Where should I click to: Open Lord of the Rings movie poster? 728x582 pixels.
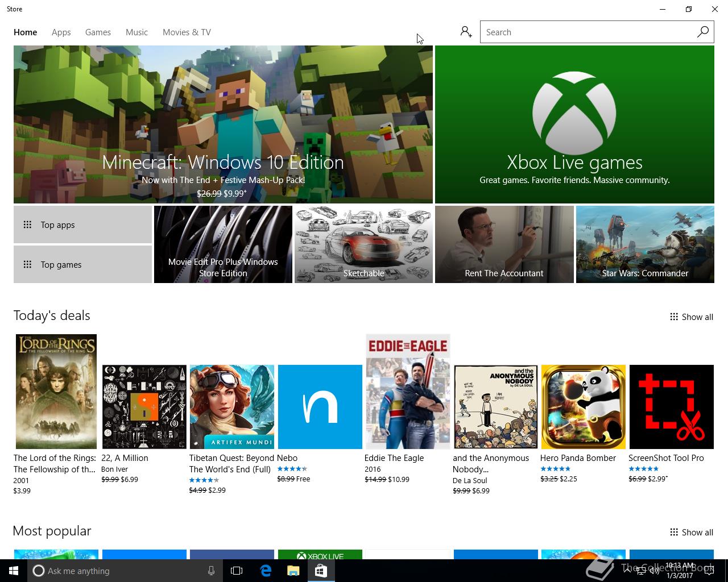pos(56,392)
